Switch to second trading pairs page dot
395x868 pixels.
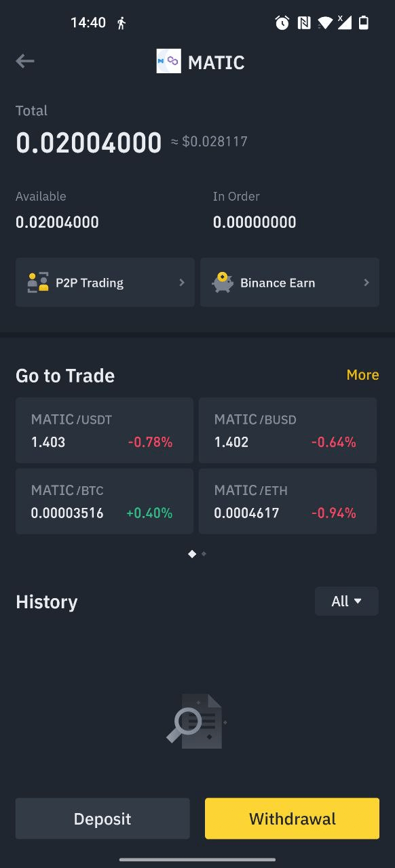[203, 554]
